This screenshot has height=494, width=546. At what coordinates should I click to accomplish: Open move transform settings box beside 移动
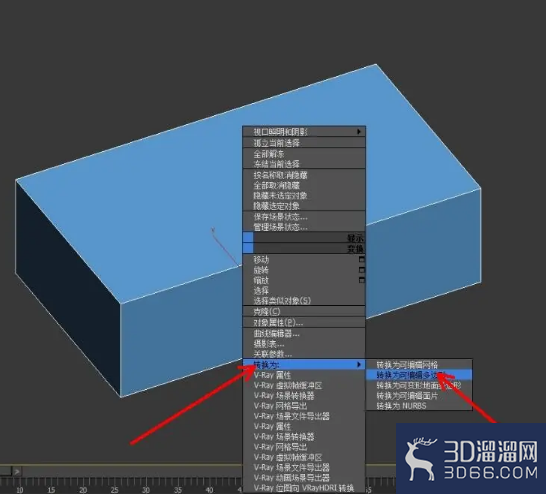click(x=362, y=260)
